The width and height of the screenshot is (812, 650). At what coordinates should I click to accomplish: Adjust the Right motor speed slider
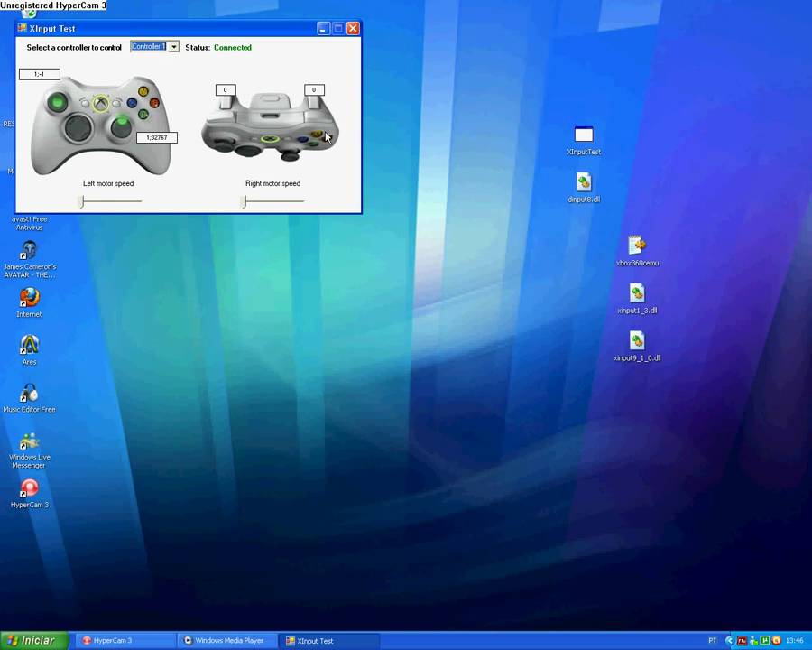[x=272, y=201]
